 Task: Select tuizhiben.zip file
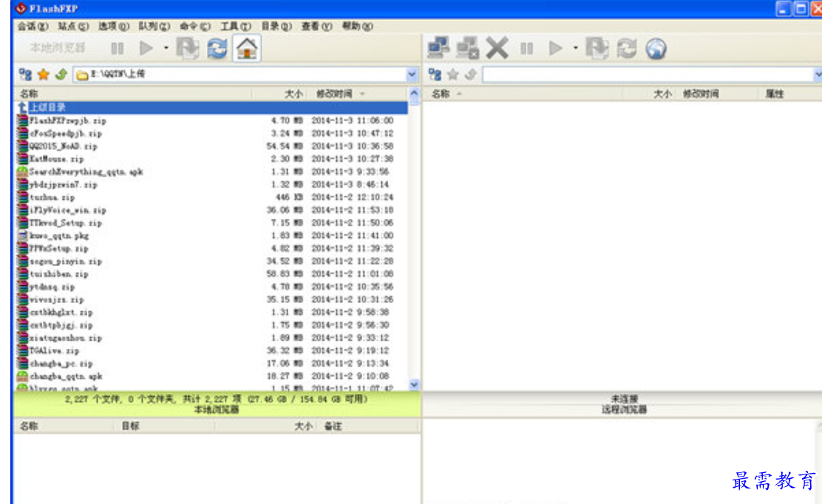click(58, 274)
